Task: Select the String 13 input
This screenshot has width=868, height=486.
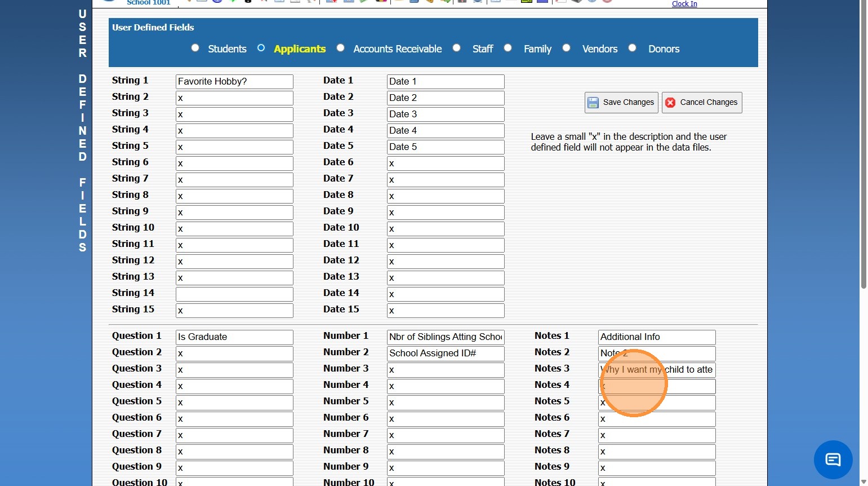Action: (x=234, y=278)
